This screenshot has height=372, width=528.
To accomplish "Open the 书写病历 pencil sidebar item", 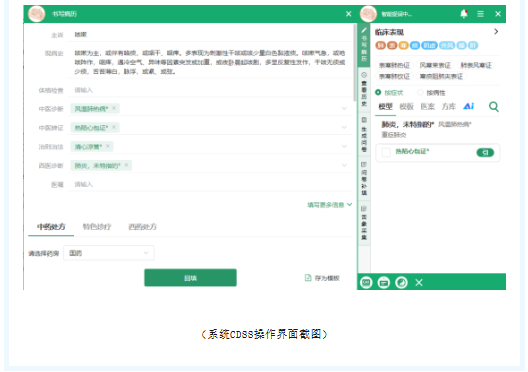I will [x=364, y=44].
